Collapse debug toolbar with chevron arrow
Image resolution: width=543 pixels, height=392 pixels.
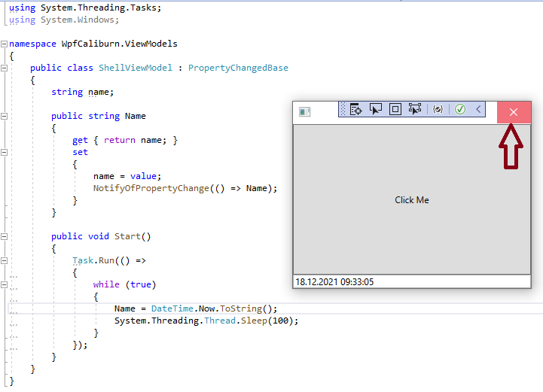(478, 109)
